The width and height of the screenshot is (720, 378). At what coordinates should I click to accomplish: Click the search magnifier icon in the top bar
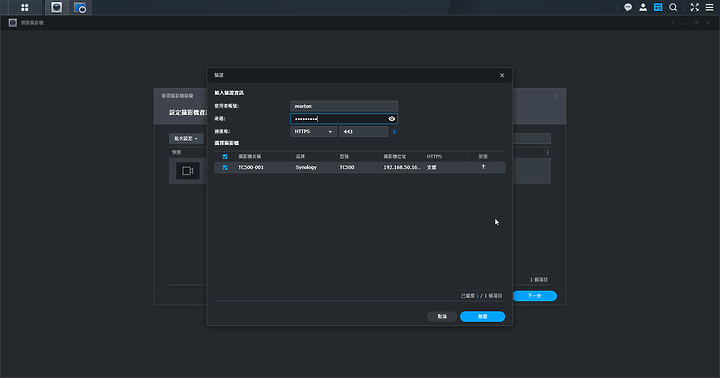[673, 7]
